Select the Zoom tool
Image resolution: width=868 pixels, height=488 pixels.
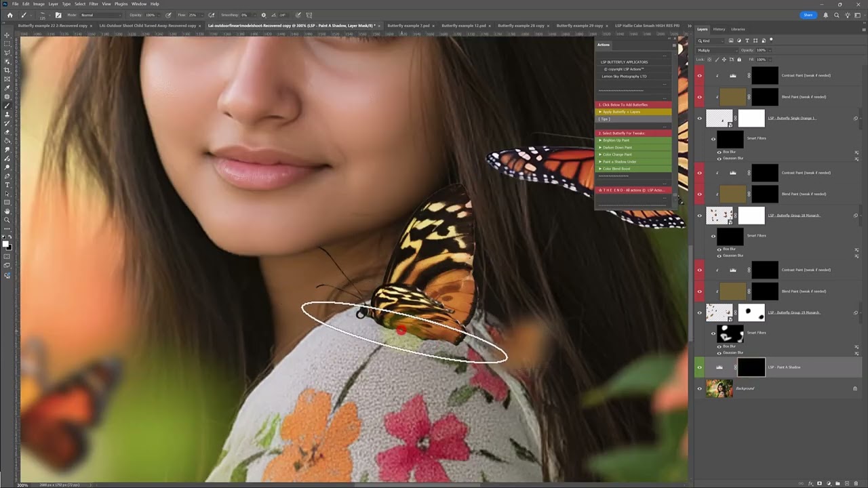point(7,220)
